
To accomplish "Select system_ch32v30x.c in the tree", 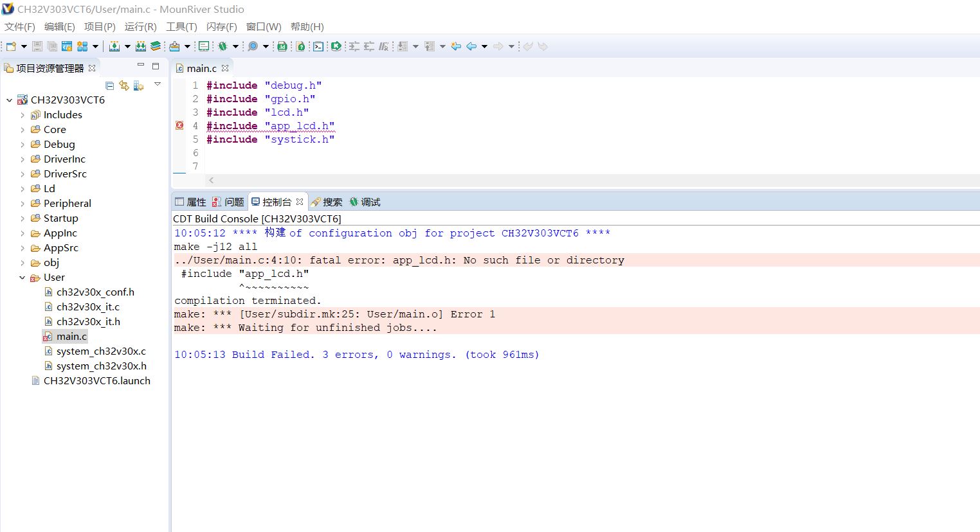I will 101,351.
